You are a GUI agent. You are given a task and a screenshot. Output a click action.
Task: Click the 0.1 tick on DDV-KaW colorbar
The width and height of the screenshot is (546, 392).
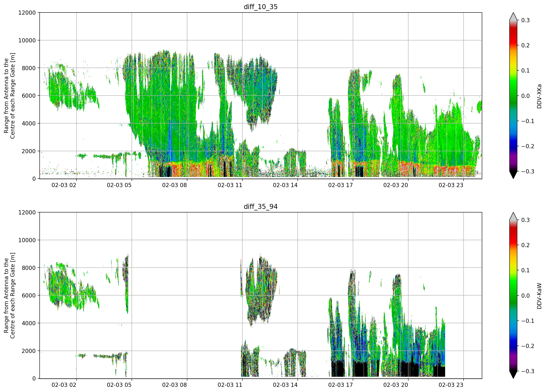[x=526, y=270]
